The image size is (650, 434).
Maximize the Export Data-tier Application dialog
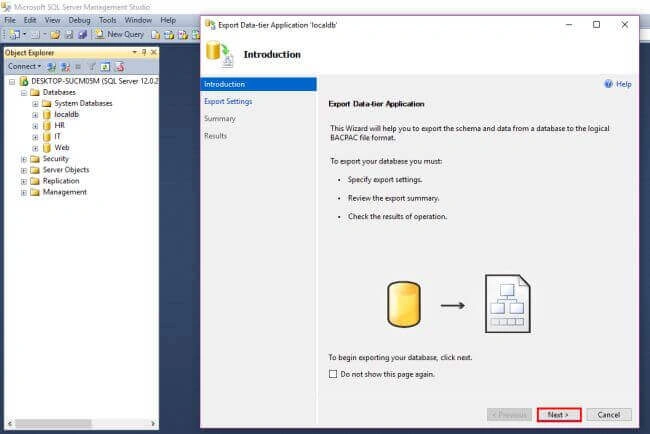[x=596, y=25]
